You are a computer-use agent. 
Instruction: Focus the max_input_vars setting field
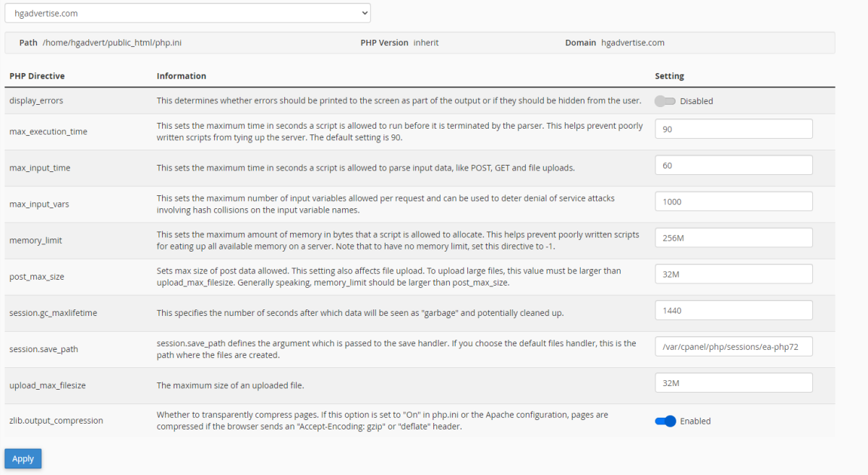pos(733,201)
